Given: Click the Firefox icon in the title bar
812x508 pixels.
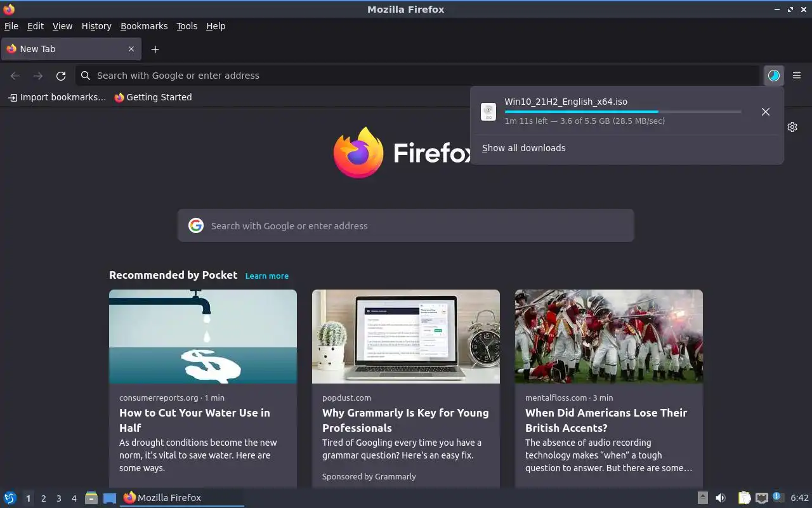Looking at the screenshot, I should coord(9,9).
